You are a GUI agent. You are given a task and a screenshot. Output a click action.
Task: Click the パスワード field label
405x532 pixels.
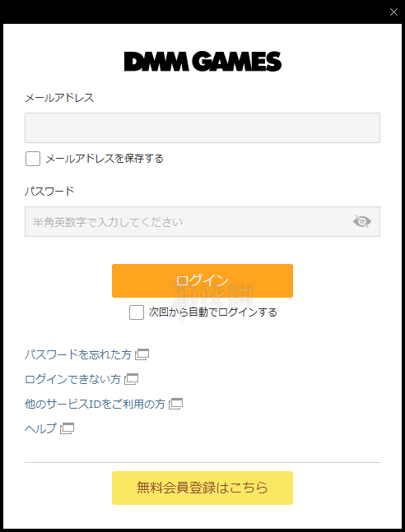(x=49, y=192)
